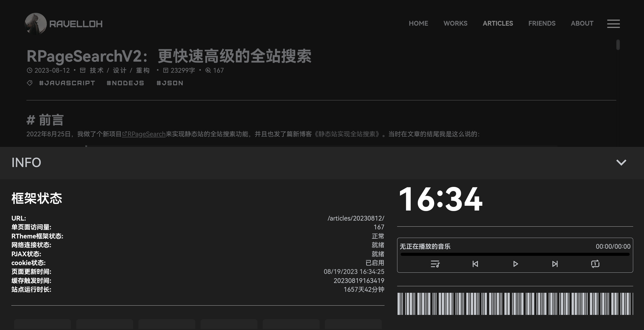Click the barcode graphic
The height and width of the screenshot is (330, 644).
[515, 304]
